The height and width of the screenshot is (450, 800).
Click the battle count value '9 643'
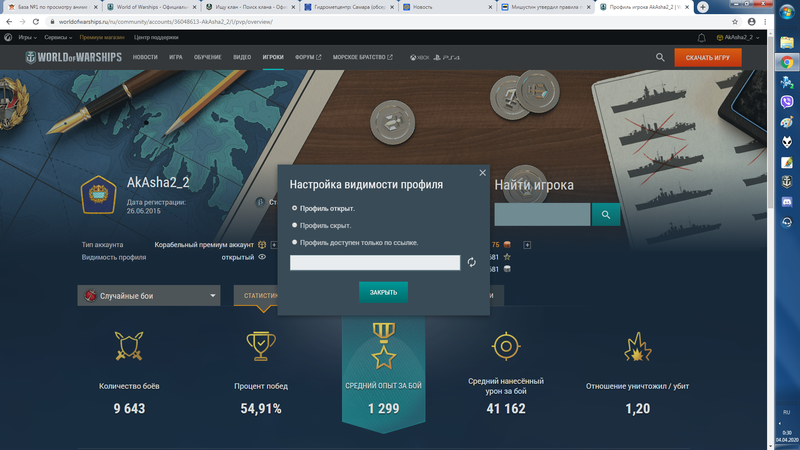[129, 409]
